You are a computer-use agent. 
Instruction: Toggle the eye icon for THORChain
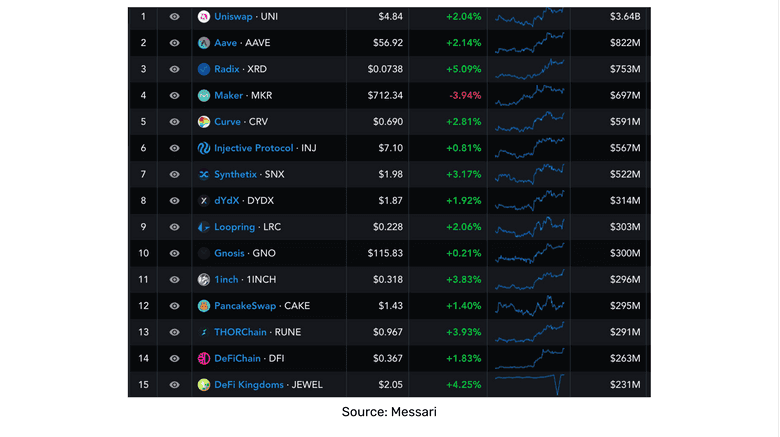[175, 332]
